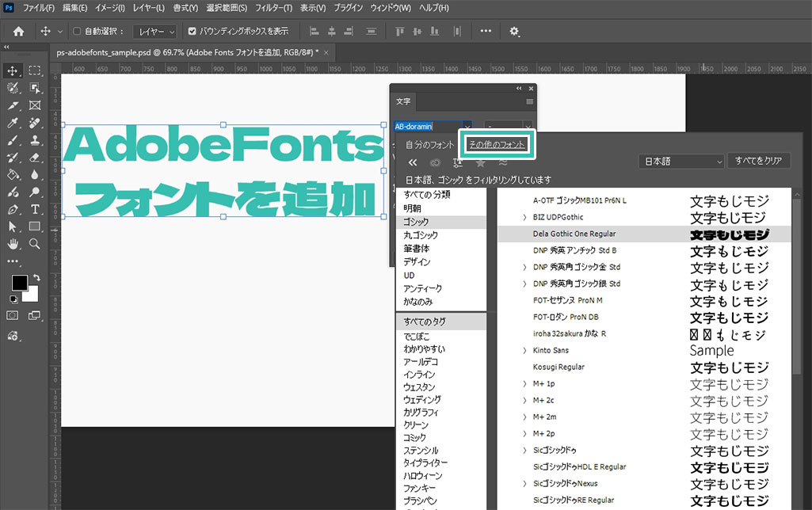Image resolution: width=812 pixels, height=510 pixels.
Task: Expand the BIZ UDPGothic font family
Action: pos(524,217)
